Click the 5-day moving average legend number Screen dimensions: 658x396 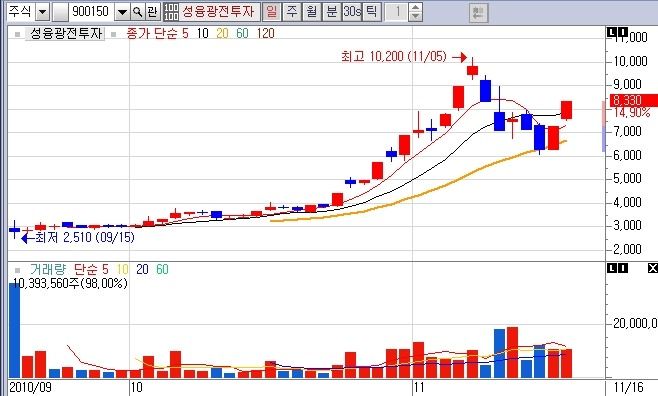pos(185,34)
